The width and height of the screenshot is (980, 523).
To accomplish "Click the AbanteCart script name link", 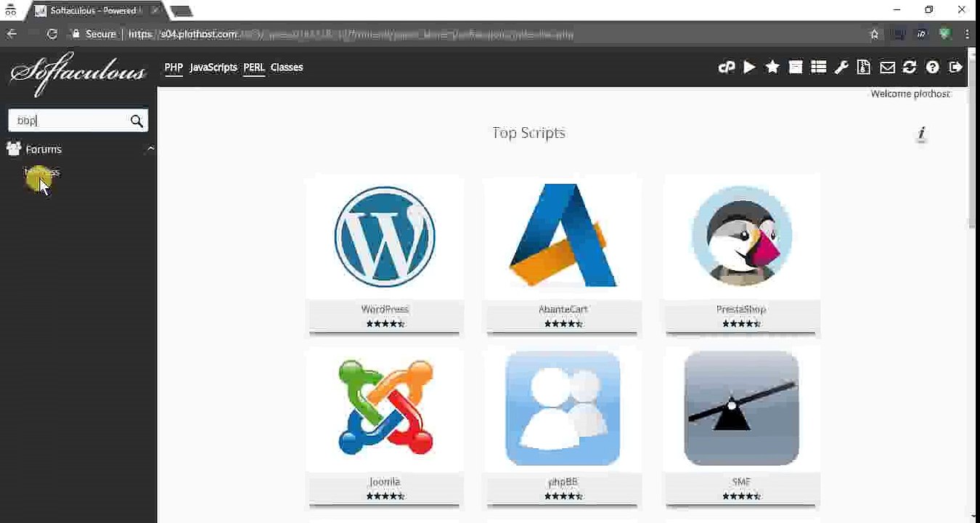I will tap(563, 309).
